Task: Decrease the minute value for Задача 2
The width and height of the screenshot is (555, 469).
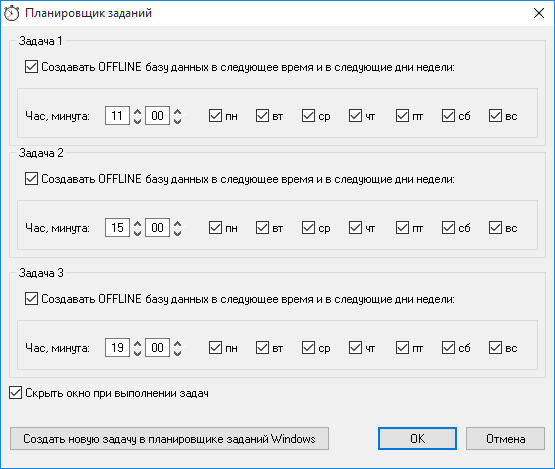Action: (x=178, y=232)
